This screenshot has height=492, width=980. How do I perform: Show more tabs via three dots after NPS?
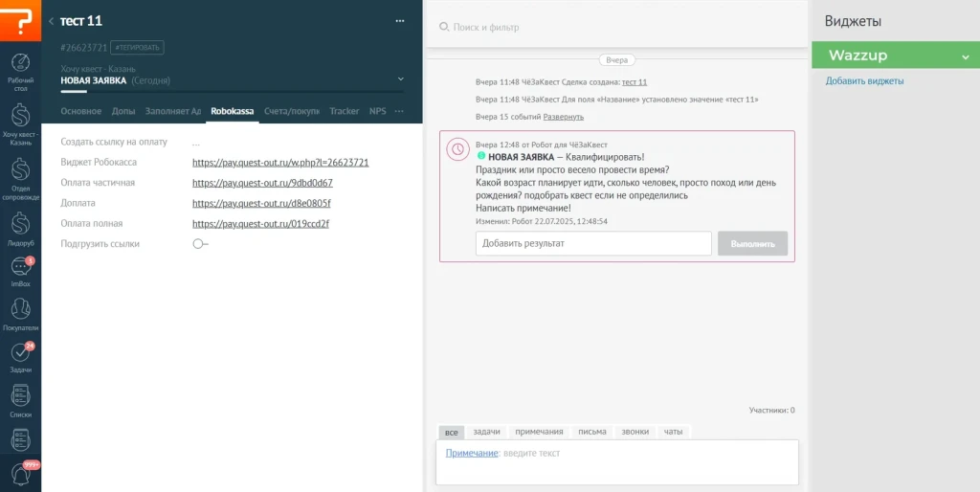pos(399,111)
